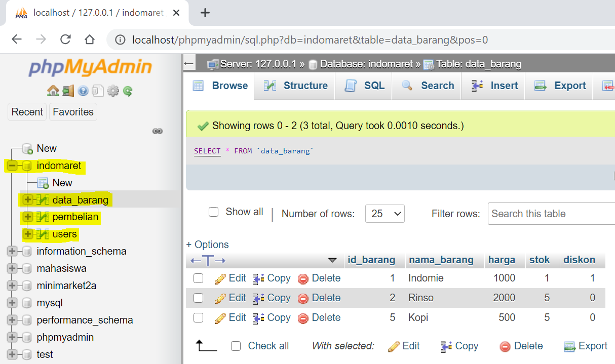Sort by harga column header
Viewport: 615px width, 364px height.
click(x=502, y=260)
